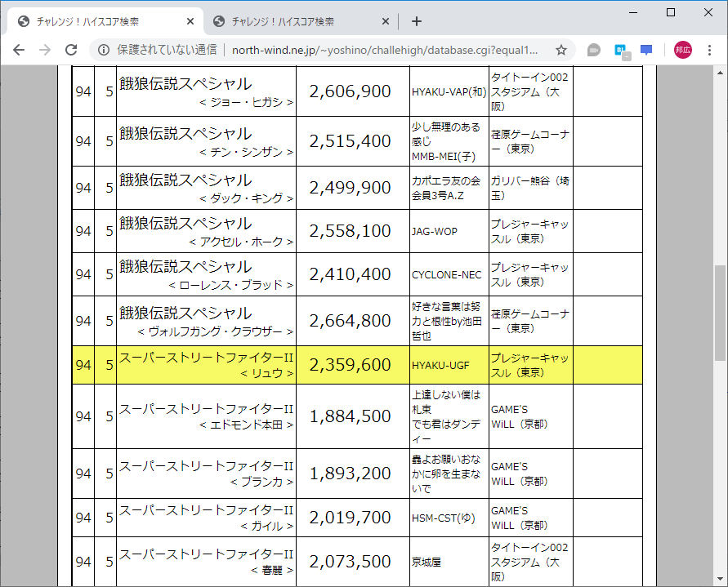Open the grey camera extension icon
728x587 pixels.
(594, 50)
